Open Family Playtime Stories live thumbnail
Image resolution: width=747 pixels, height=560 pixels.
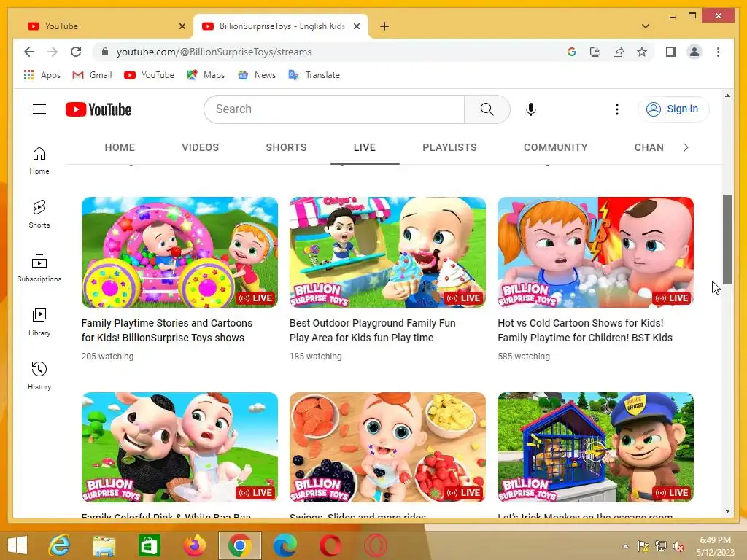coord(179,252)
